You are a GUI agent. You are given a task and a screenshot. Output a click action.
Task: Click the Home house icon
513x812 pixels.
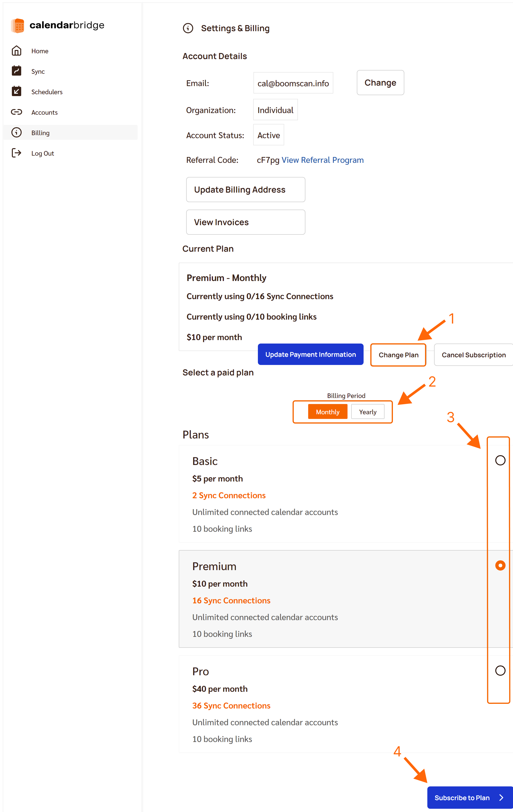tap(17, 51)
